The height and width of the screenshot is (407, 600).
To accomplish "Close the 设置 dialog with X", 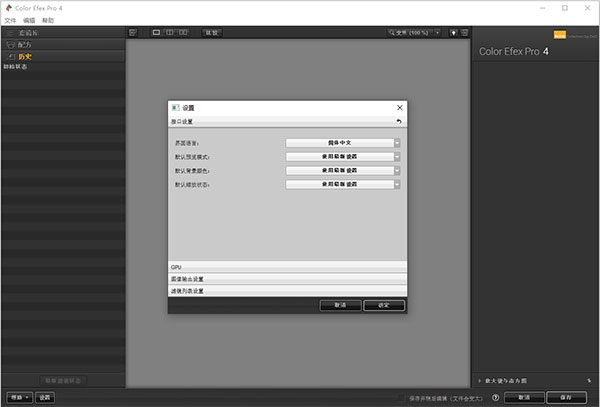I will (399, 108).
